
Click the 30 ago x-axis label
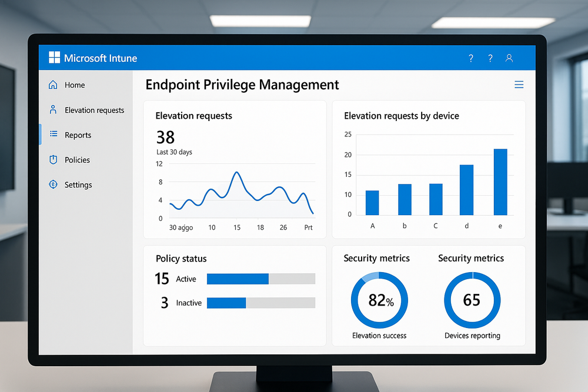point(181,227)
